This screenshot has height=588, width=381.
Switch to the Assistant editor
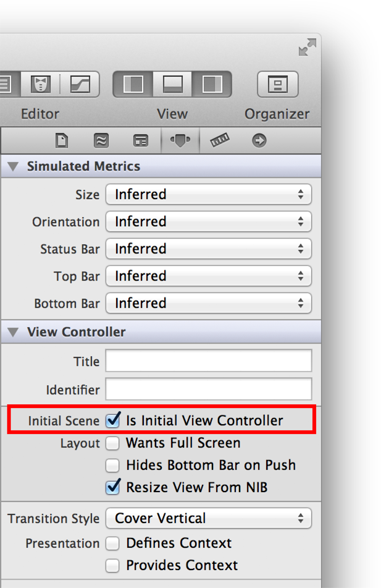tap(41, 84)
